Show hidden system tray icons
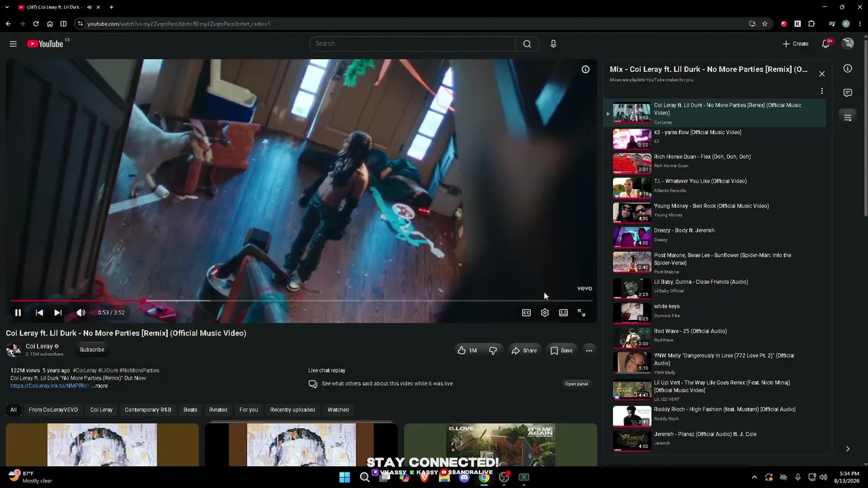This screenshot has height=488, width=868. pyautogui.click(x=754, y=477)
